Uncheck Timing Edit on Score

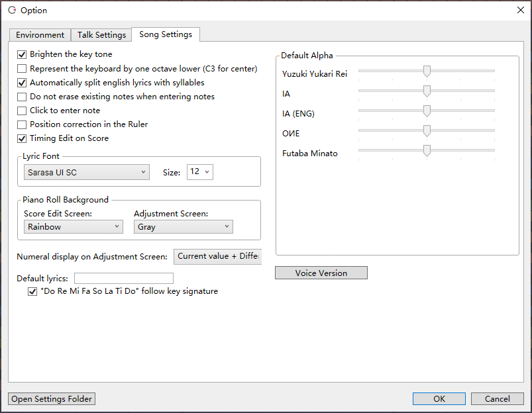pos(22,138)
